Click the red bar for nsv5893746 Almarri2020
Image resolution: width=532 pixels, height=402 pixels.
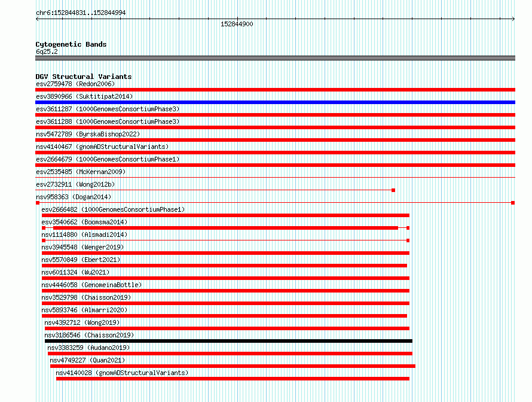(224, 316)
